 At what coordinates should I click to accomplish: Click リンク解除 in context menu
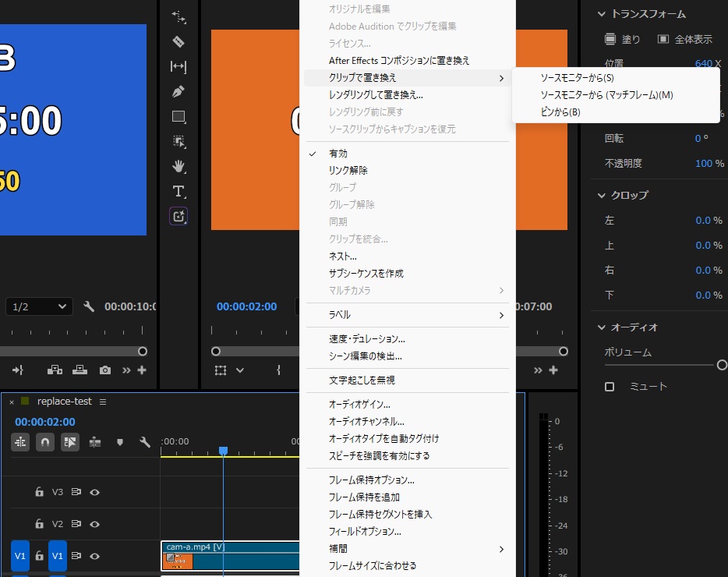pyautogui.click(x=408, y=171)
